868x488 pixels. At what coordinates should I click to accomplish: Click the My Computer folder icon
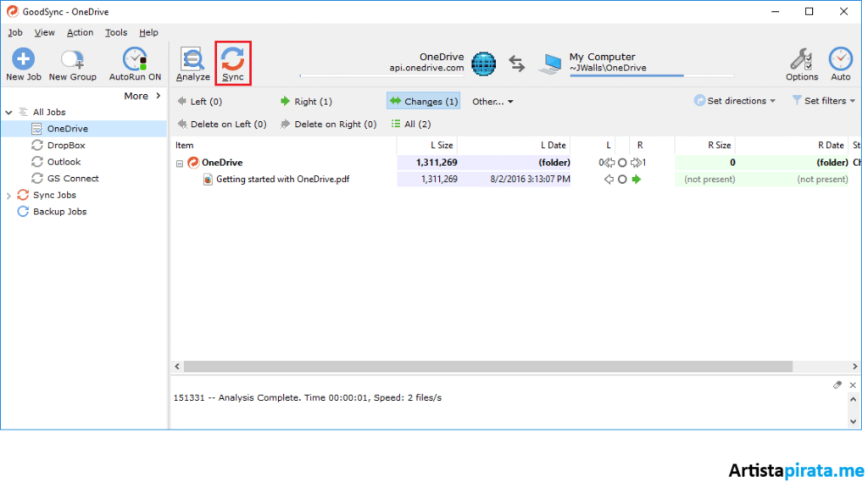tap(553, 63)
